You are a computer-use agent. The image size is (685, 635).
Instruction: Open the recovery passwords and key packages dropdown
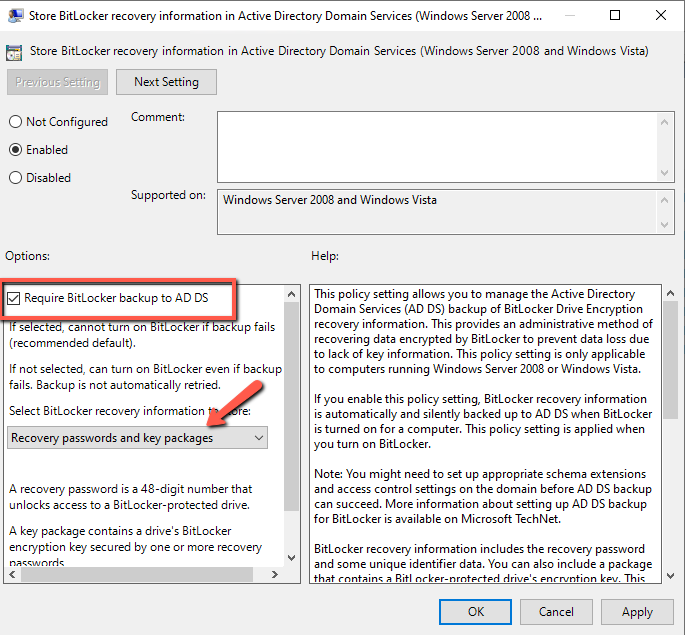(x=138, y=438)
